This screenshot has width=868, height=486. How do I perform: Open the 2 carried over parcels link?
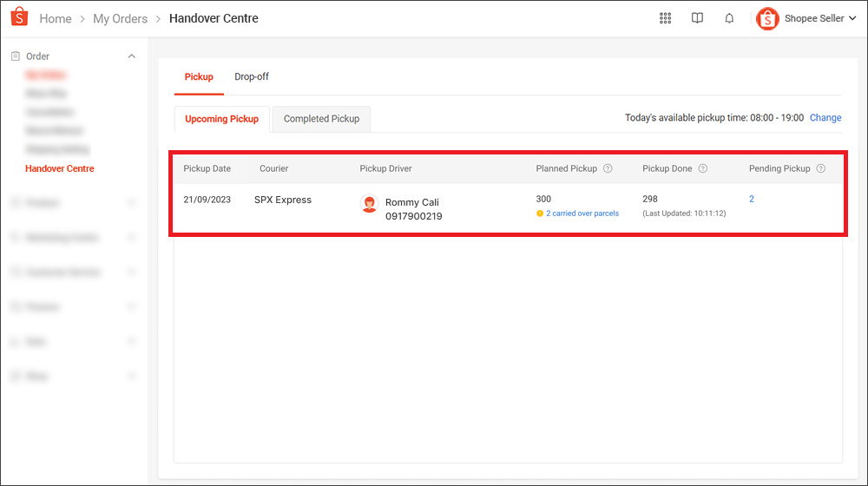click(x=582, y=213)
